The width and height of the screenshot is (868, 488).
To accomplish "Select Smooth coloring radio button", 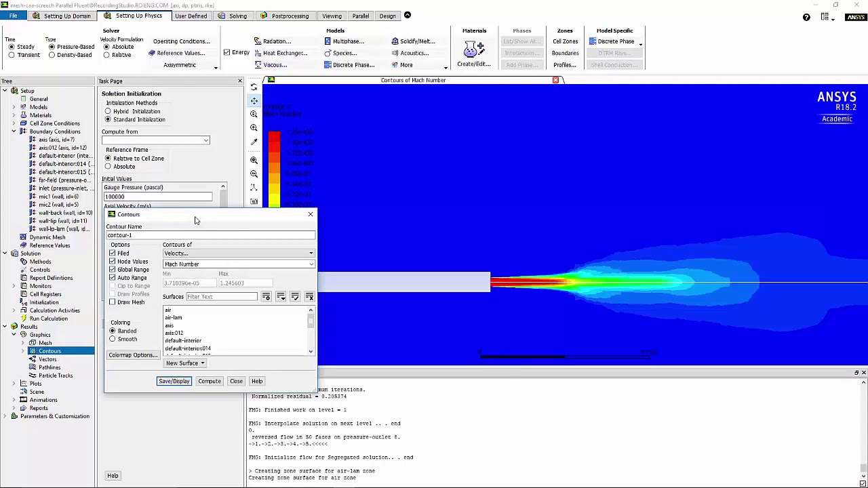I will point(113,339).
